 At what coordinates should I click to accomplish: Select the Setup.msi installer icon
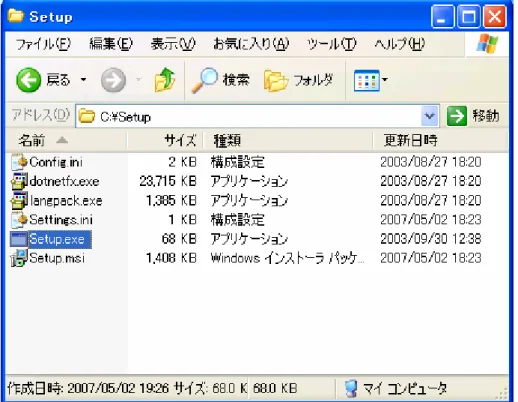pyautogui.click(x=19, y=258)
